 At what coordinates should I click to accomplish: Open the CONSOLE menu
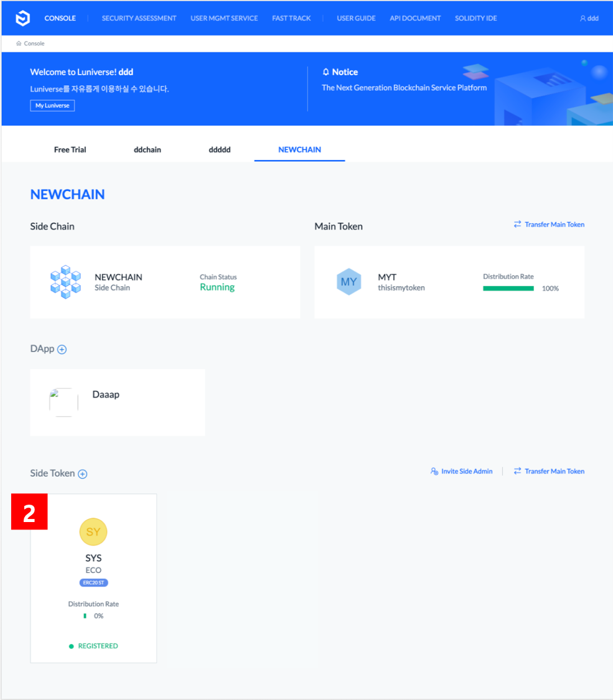pos(60,18)
